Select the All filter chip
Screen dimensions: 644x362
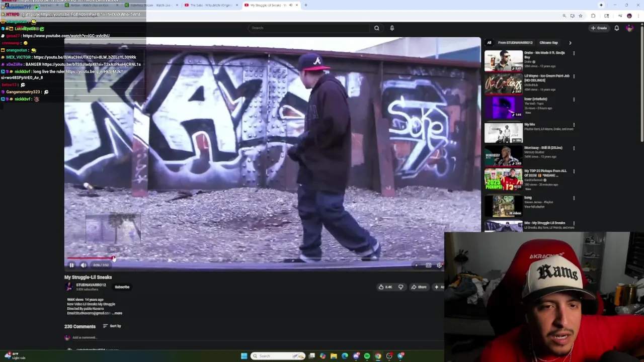point(489,43)
